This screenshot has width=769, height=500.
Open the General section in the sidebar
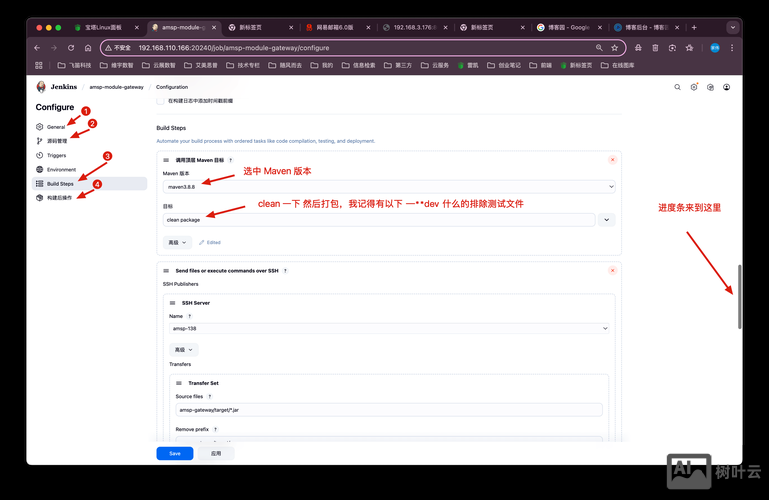[56, 127]
